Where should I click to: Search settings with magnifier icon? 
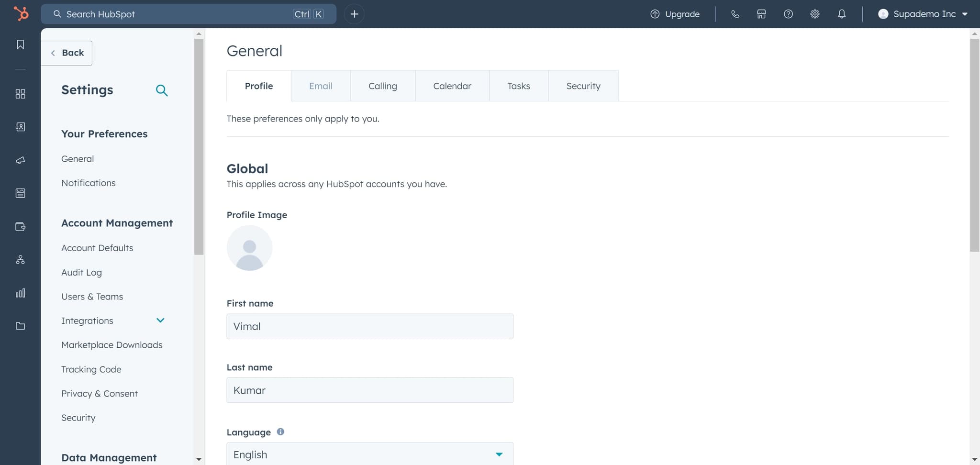pos(162,90)
